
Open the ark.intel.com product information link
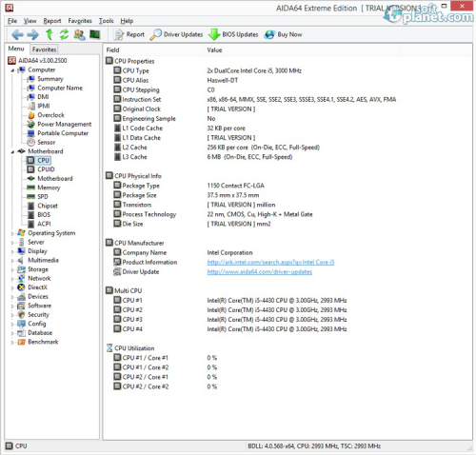click(270, 263)
